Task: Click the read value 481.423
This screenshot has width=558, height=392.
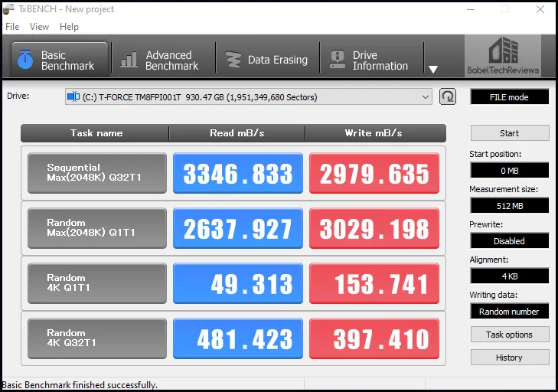Action: tap(238, 338)
